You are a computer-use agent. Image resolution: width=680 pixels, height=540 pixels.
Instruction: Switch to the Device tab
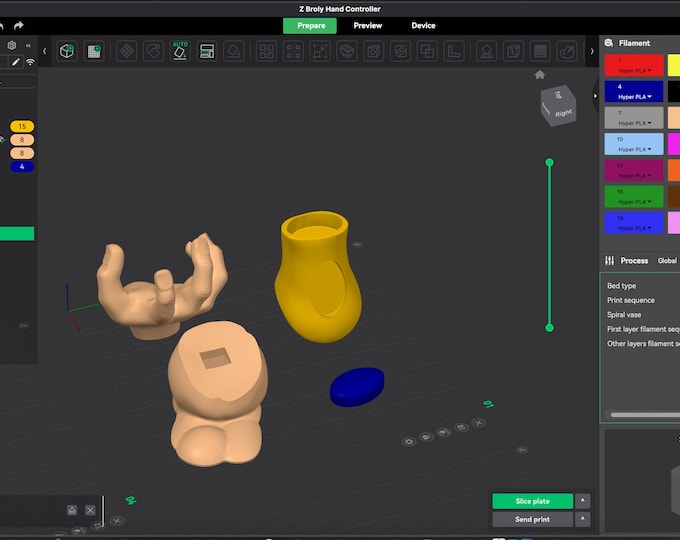(x=423, y=26)
